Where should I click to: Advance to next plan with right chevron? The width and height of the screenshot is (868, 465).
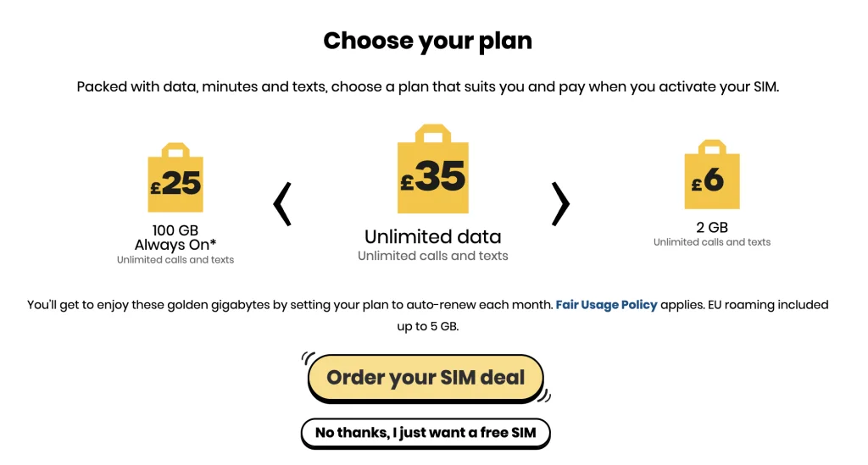[x=560, y=204]
